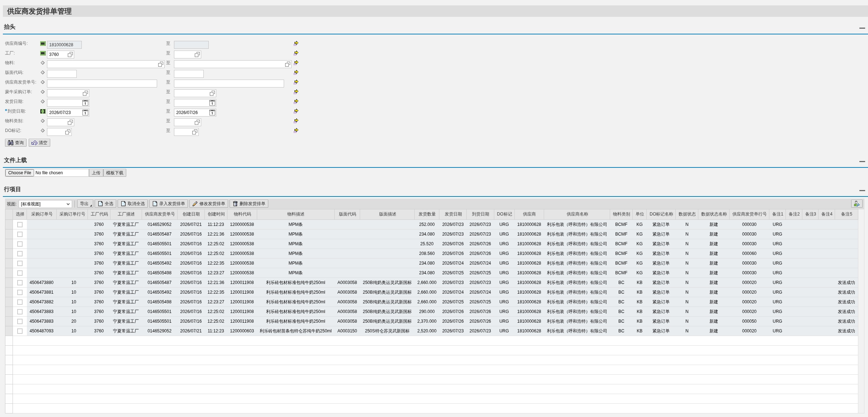Click the 录入发货排单 button
Viewport: 868px width, 417px height.
coord(169,204)
